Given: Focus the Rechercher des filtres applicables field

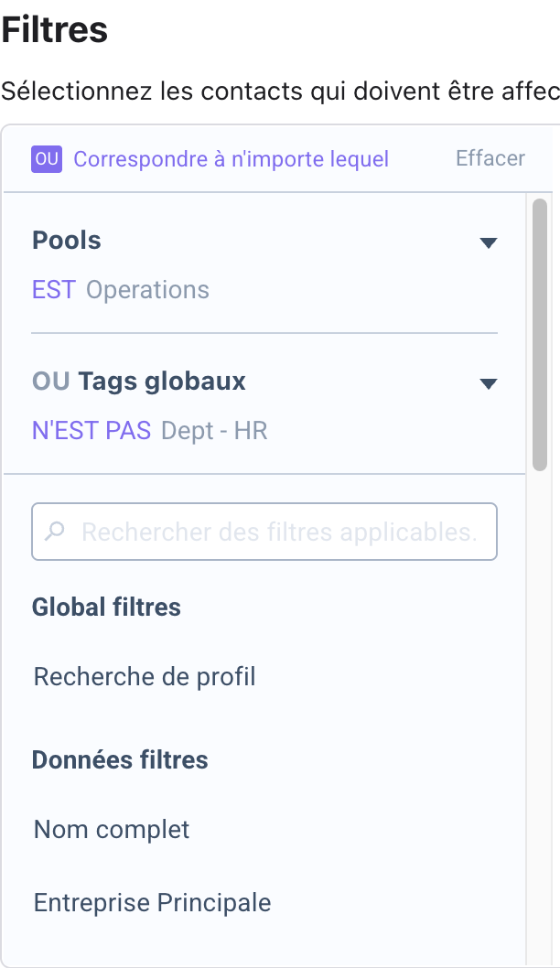Looking at the screenshot, I should (x=264, y=532).
